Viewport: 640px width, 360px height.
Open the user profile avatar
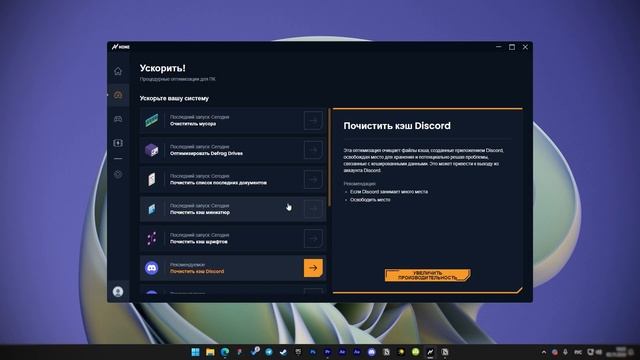[118, 291]
